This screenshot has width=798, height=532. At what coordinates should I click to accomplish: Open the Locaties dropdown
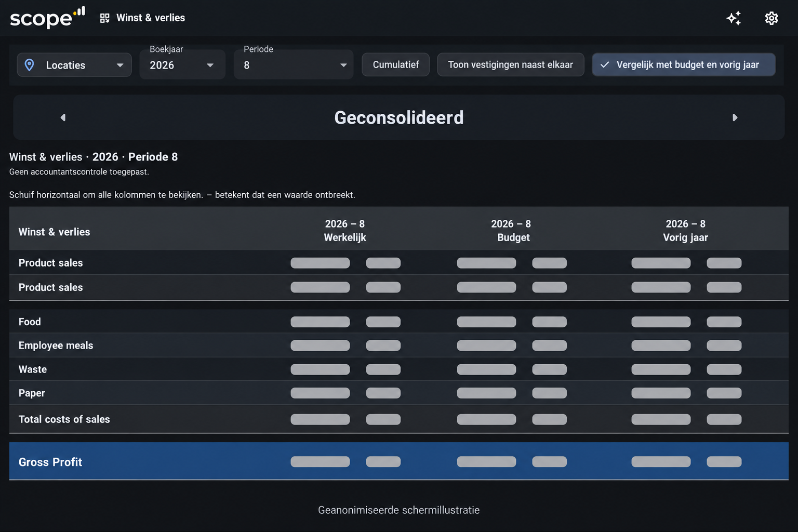(x=74, y=65)
